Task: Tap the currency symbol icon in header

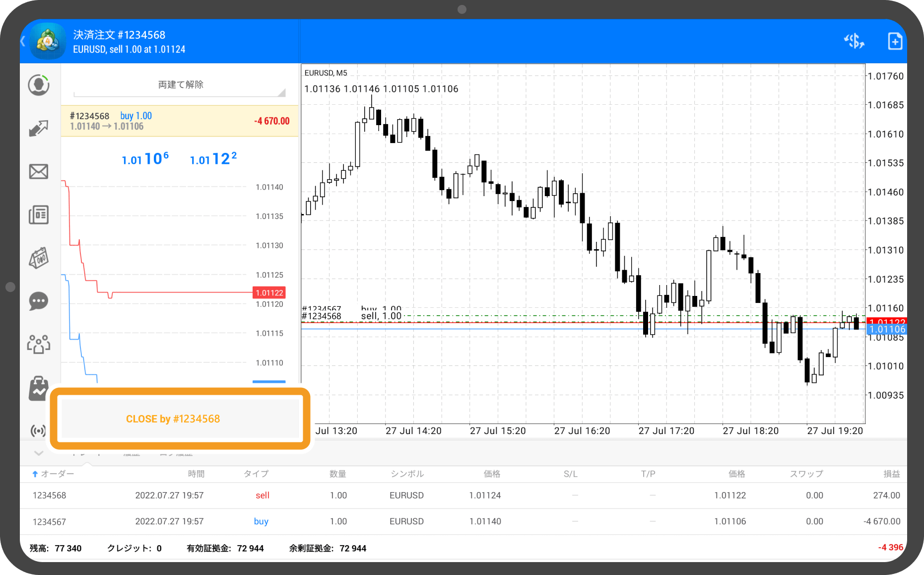Action: coord(854,41)
